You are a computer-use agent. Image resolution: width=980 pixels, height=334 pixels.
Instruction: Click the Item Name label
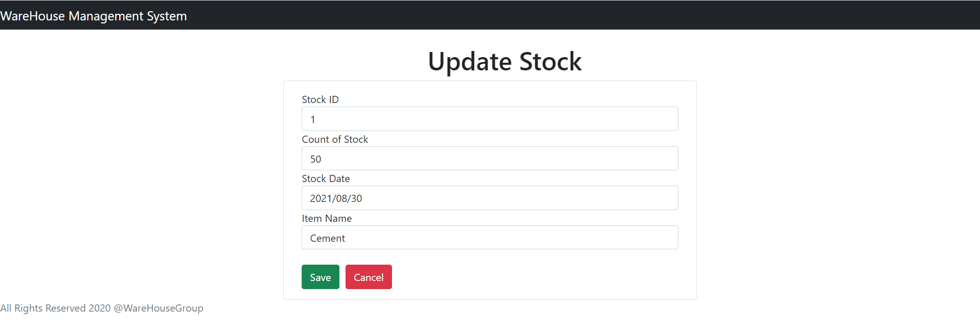point(327,218)
